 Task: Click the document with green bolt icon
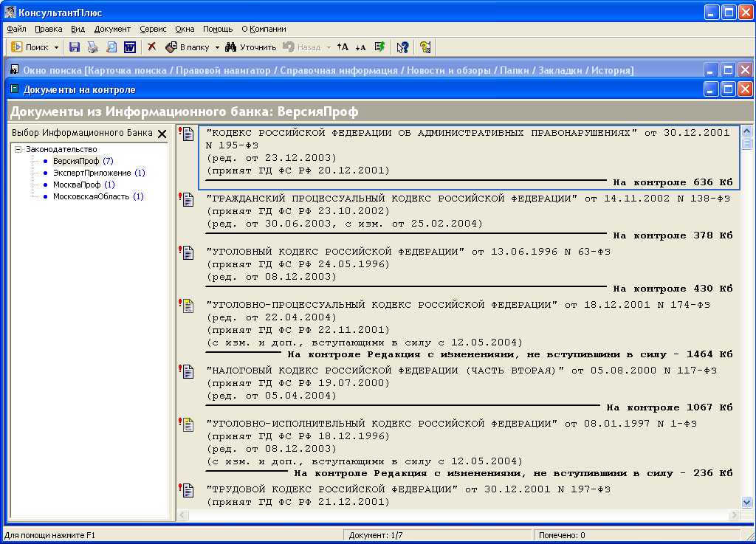(x=380, y=47)
